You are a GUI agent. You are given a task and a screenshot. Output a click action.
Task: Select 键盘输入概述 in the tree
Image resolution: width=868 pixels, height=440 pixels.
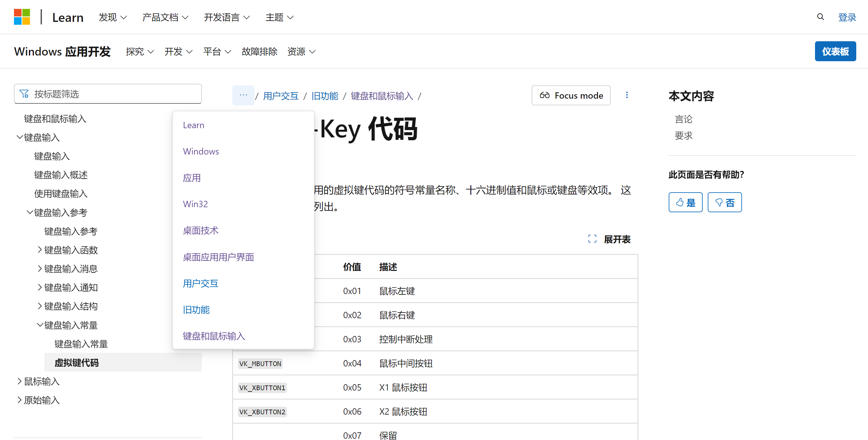pos(61,175)
